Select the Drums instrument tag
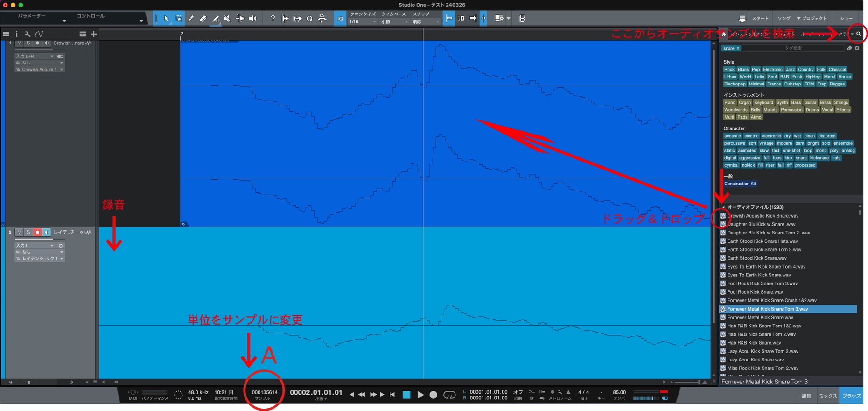Image resolution: width=868 pixels, height=411 pixels. pos(812,110)
